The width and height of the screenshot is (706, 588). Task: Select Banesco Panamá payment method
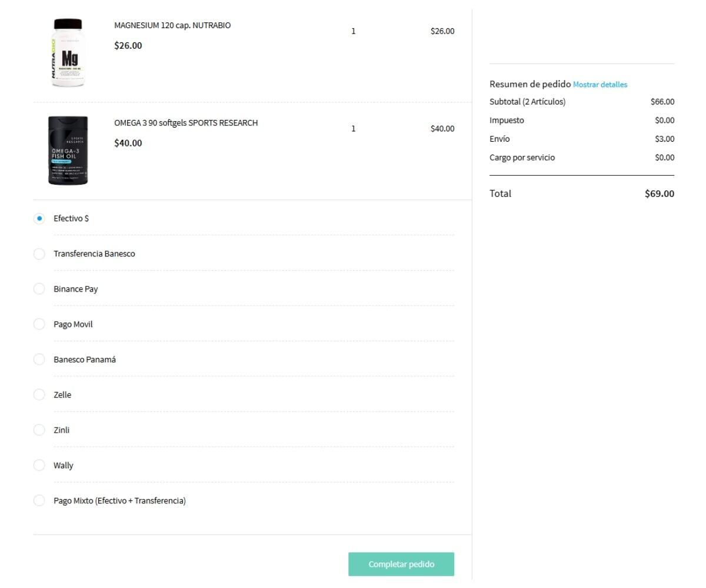(x=39, y=360)
